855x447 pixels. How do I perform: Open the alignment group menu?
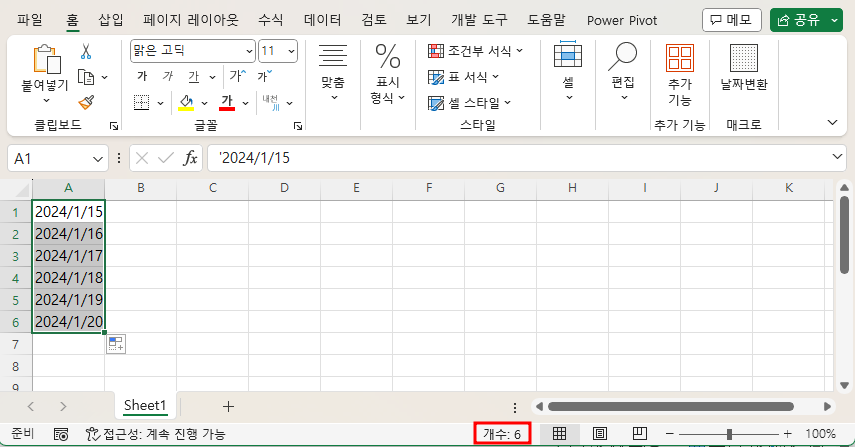click(333, 73)
